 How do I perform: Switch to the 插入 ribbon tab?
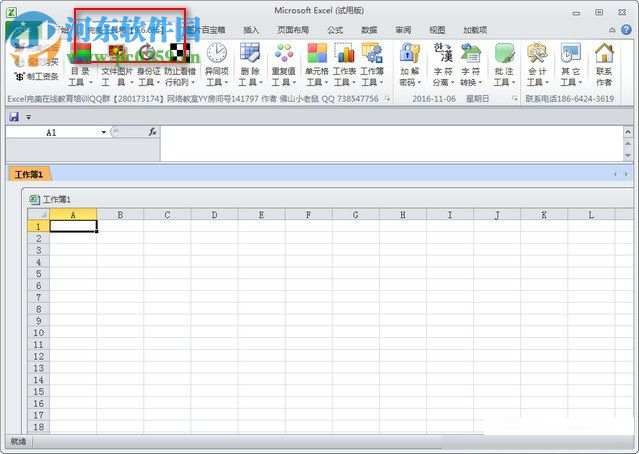pos(251,30)
